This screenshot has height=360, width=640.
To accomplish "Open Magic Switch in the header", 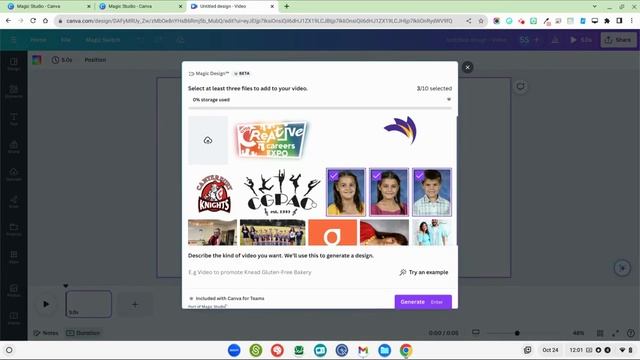I will click(103, 40).
